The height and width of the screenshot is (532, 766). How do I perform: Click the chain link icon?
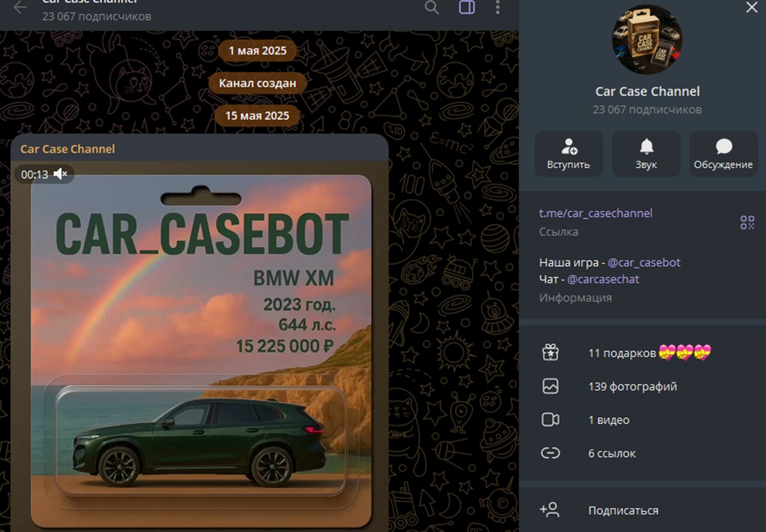pyautogui.click(x=550, y=453)
